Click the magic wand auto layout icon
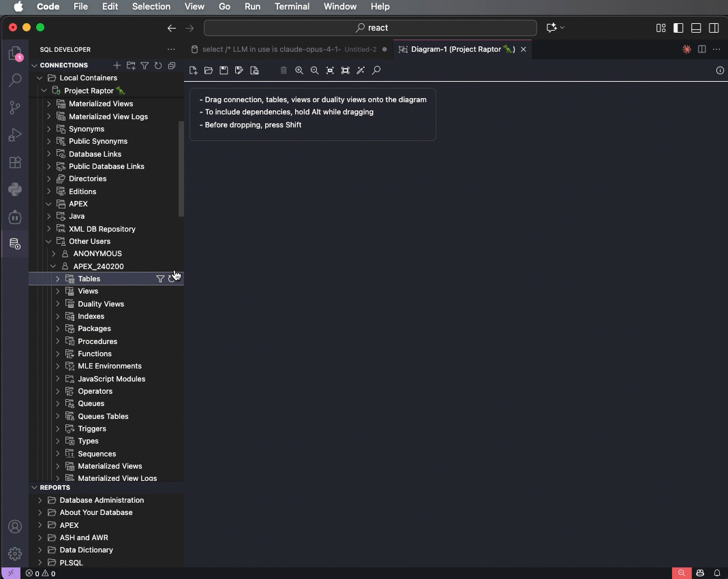The height and width of the screenshot is (579, 728). [x=361, y=70]
